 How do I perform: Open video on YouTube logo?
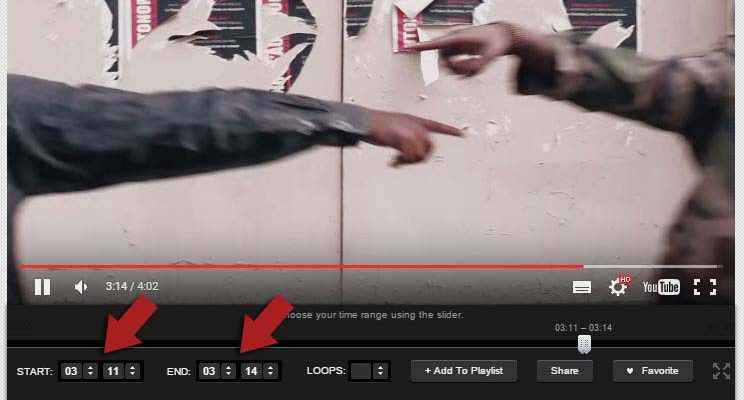[x=661, y=287]
